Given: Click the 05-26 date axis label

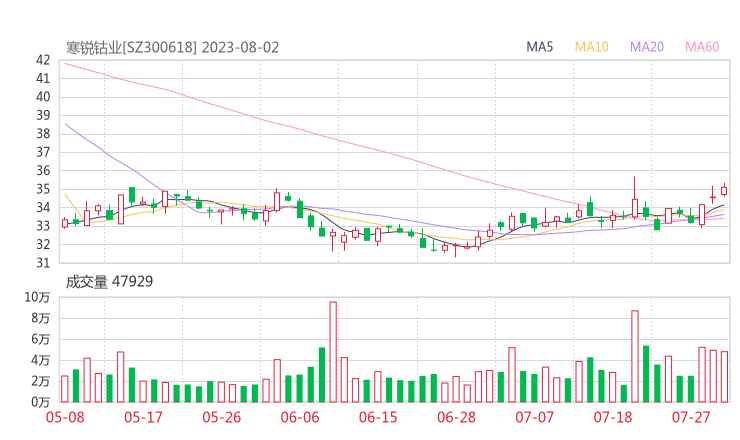Looking at the screenshot, I should pyautogui.click(x=221, y=417).
